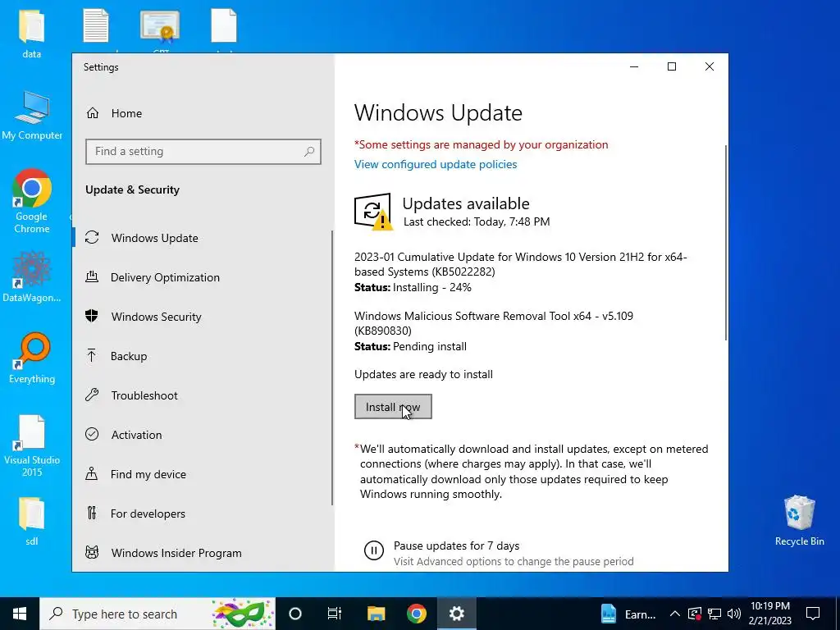Open Delivery Optimization settings
Screen dimensions: 840x630
(x=203, y=277)
